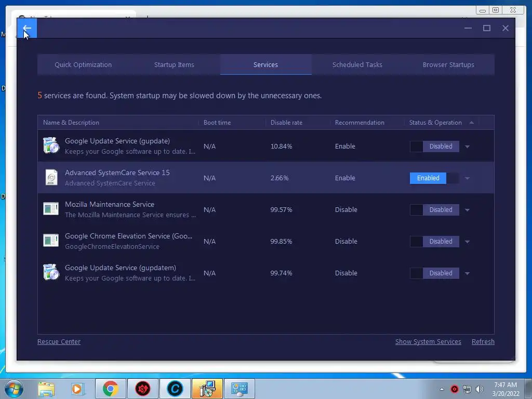
Task: Sort by the Recommendation column
Action: [x=367, y=123]
